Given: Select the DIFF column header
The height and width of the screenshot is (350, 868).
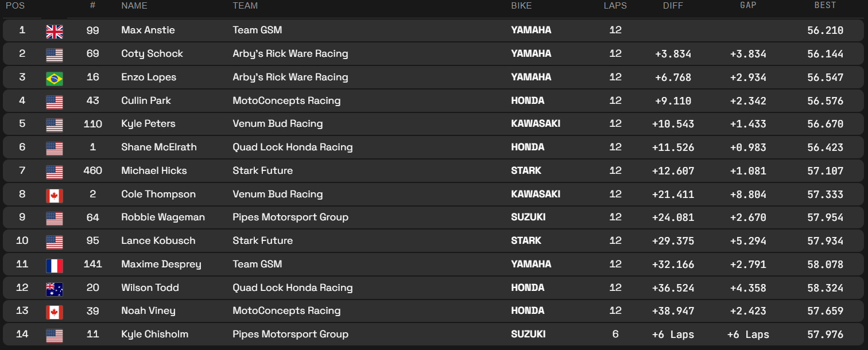Looking at the screenshot, I should pyautogui.click(x=673, y=6).
